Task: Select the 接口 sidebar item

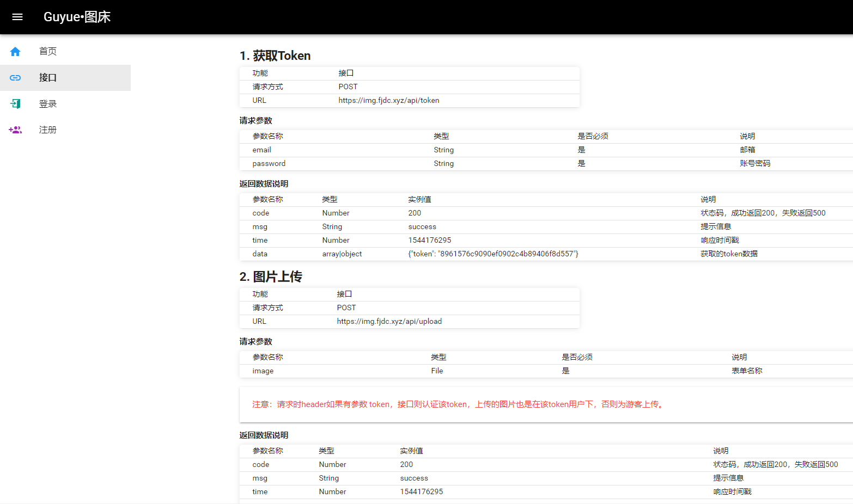Action: (48, 78)
